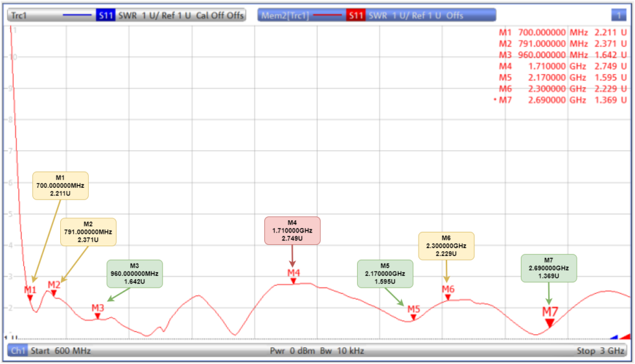This screenshot has height=364, width=635.
Task: Click the blue S11 badge in Trc1 label
Action: pyautogui.click(x=105, y=16)
